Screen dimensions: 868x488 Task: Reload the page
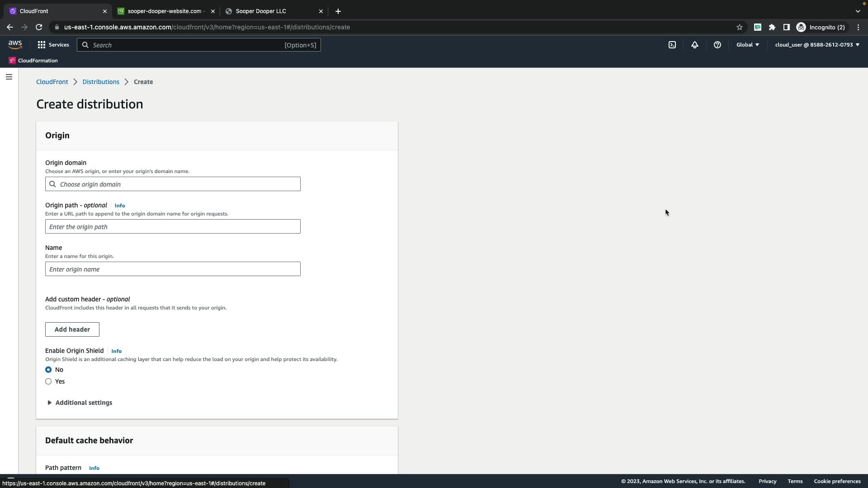[39, 27]
